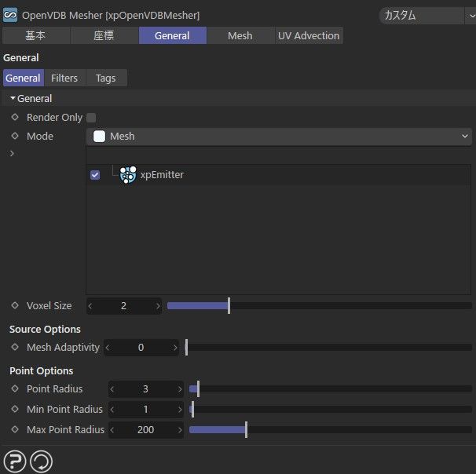Click keyframe diamond beside Min Point Radius
Image resolution: width=476 pixels, height=474 pixels.
[15, 409]
